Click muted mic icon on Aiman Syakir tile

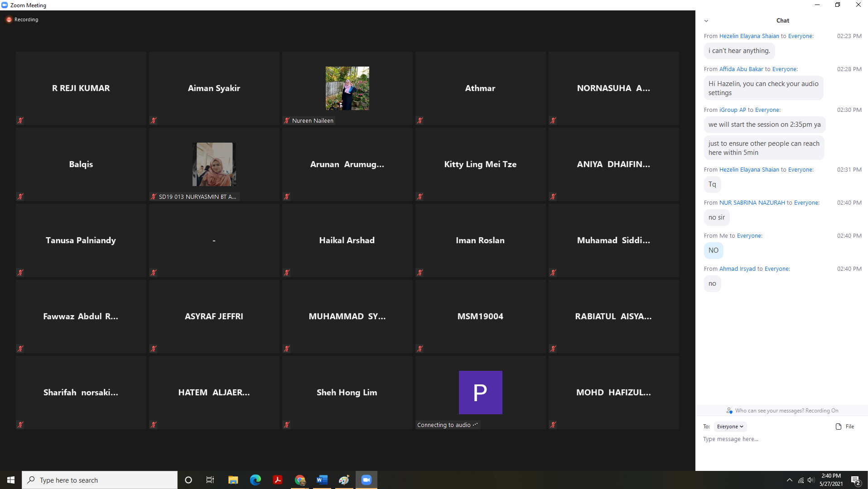[154, 120]
